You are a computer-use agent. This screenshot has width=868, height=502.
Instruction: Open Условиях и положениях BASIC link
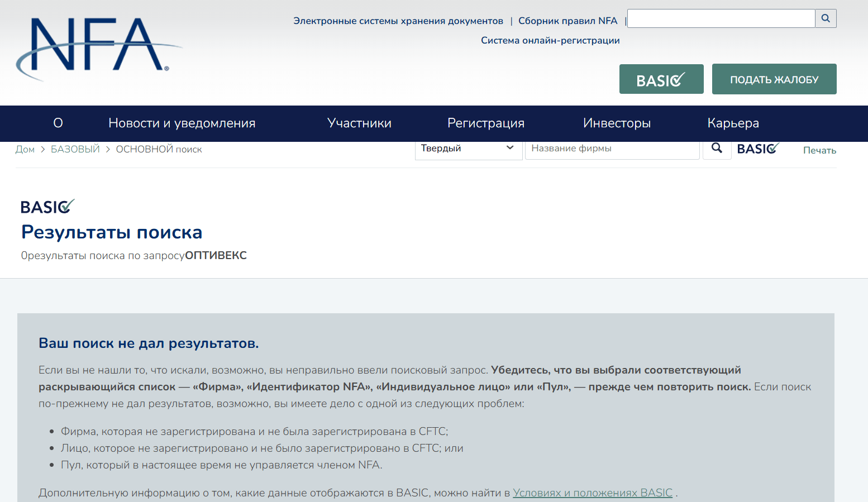(592, 493)
